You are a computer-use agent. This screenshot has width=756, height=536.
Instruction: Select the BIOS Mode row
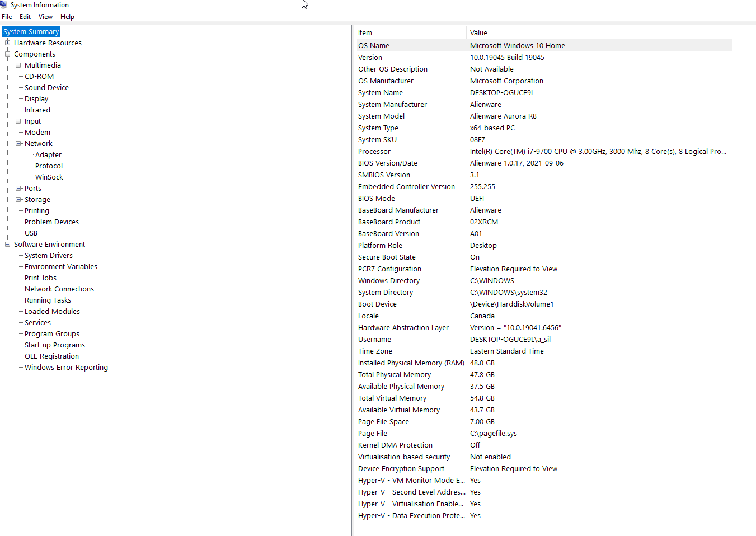tap(543, 199)
